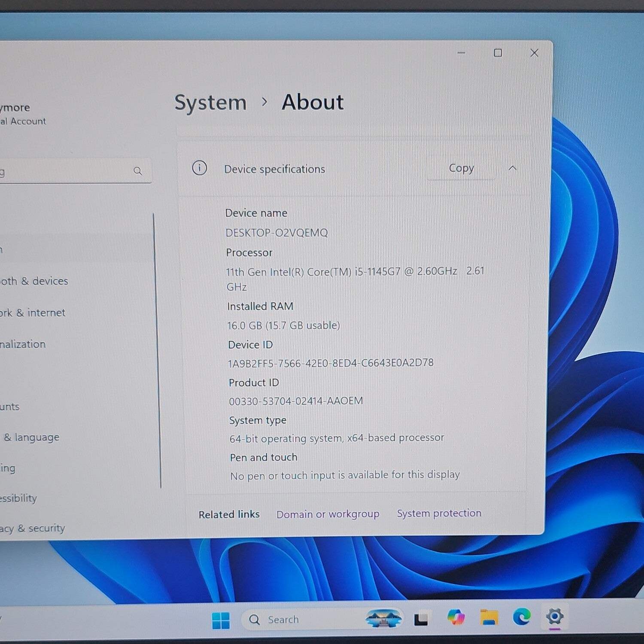The width and height of the screenshot is (644, 644).
Task: Open the Settings gear icon in the taskbar
Action: [x=554, y=617]
